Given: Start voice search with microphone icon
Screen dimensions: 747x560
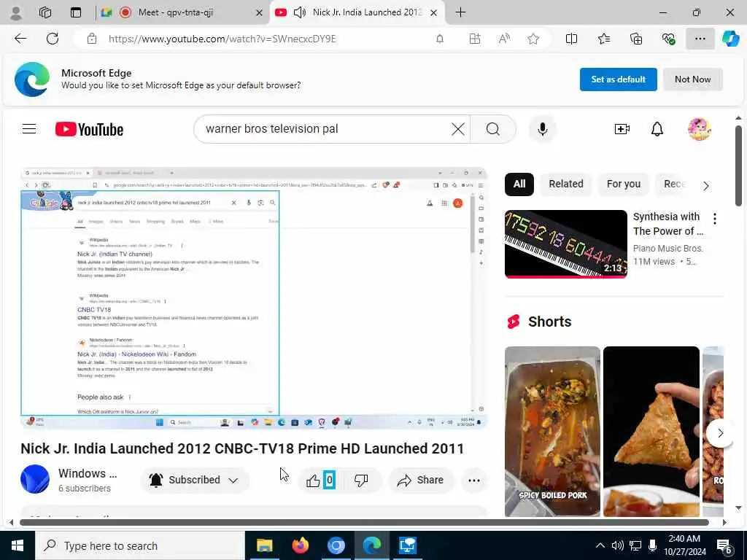Looking at the screenshot, I should pyautogui.click(x=542, y=129).
